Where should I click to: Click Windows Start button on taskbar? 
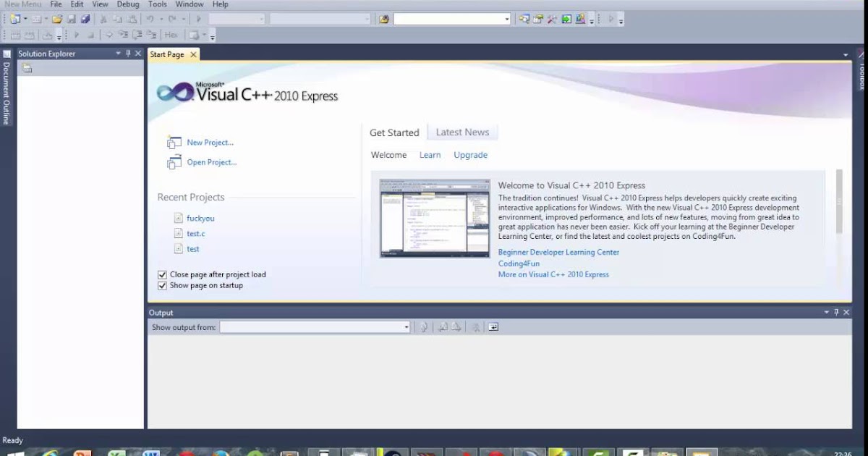point(15,452)
